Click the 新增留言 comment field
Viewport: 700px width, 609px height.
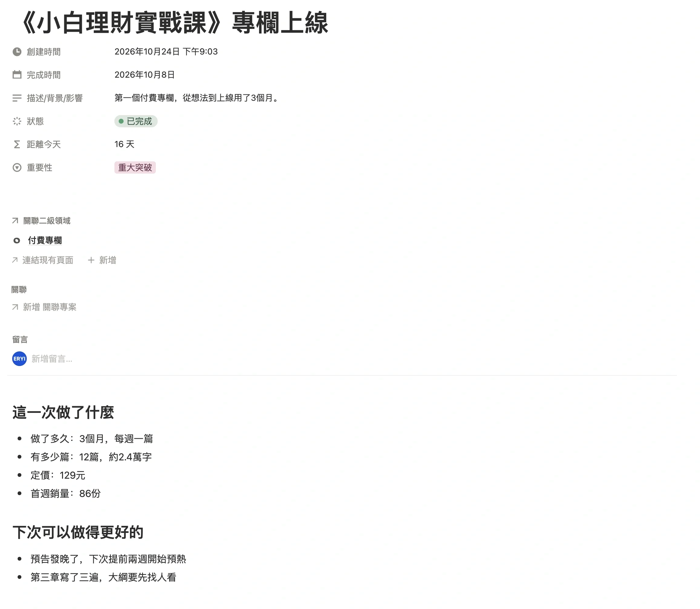point(52,359)
